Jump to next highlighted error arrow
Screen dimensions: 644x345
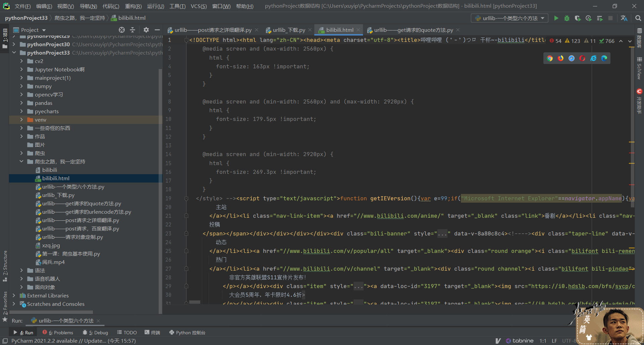coord(630,41)
